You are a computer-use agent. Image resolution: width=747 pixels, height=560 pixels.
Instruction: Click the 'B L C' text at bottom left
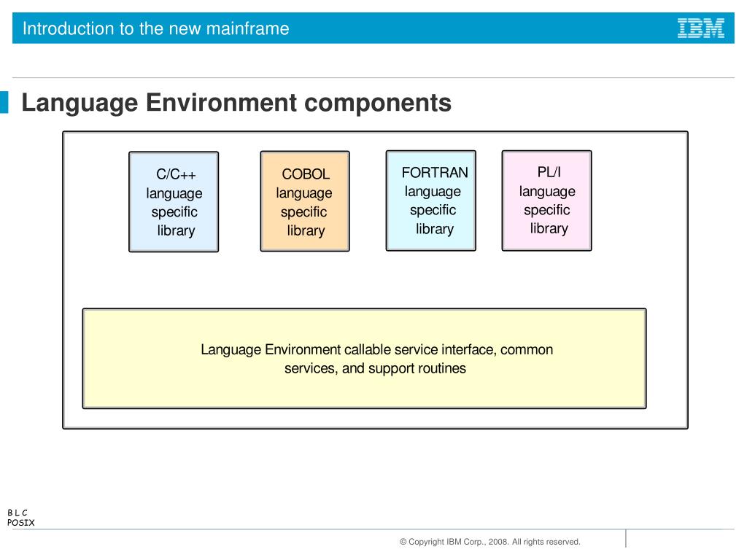18,513
